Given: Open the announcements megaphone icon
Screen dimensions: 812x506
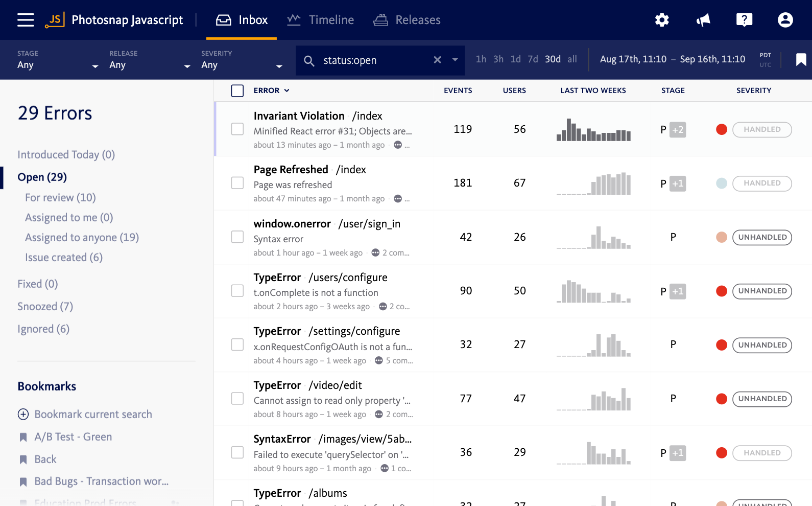Looking at the screenshot, I should coord(703,20).
